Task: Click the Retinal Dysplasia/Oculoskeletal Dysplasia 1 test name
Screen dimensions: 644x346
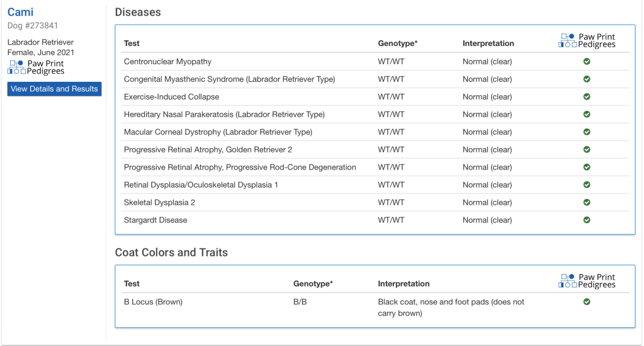Action: (x=201, y=185)
